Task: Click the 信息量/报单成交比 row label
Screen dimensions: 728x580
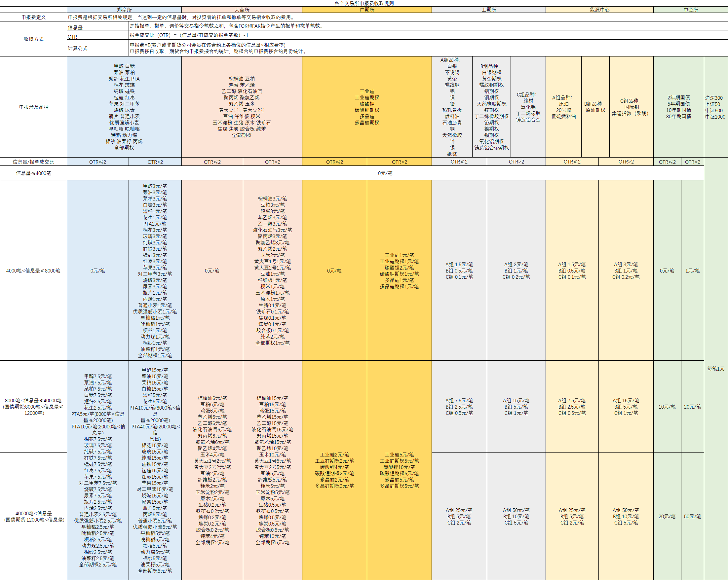Action: pos(33,162)
